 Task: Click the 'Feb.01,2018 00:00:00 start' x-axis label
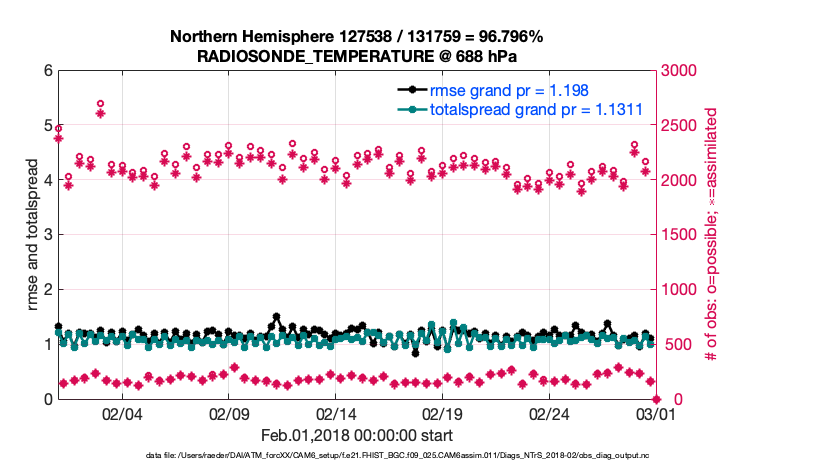coord(356,435)
